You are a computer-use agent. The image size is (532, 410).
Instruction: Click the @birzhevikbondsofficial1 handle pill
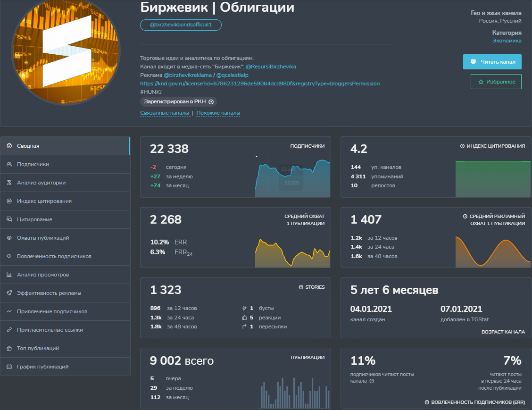click(x=181, y=25)
